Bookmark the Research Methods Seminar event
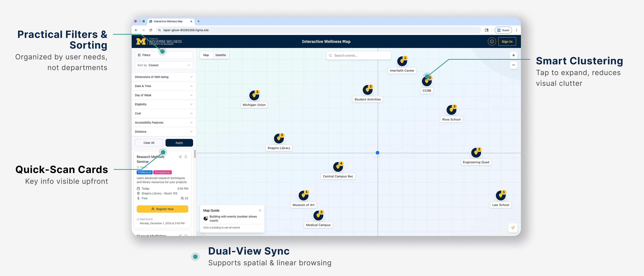 186,157
